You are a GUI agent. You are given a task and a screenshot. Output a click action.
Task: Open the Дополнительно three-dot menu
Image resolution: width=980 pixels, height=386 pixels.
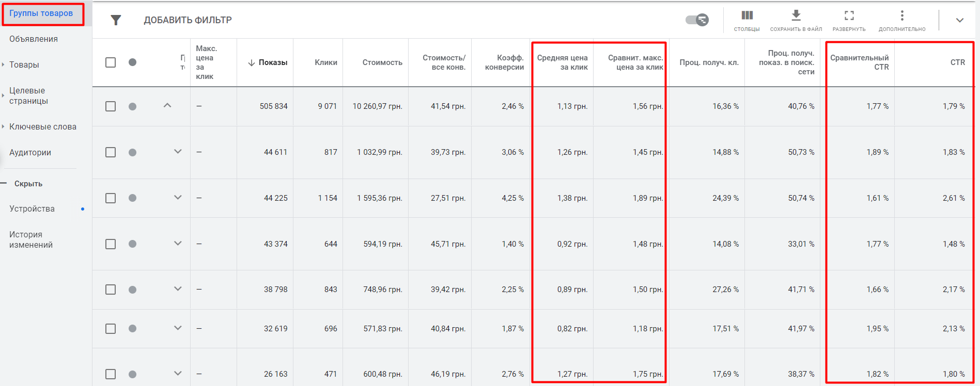(x=902, y=15)
